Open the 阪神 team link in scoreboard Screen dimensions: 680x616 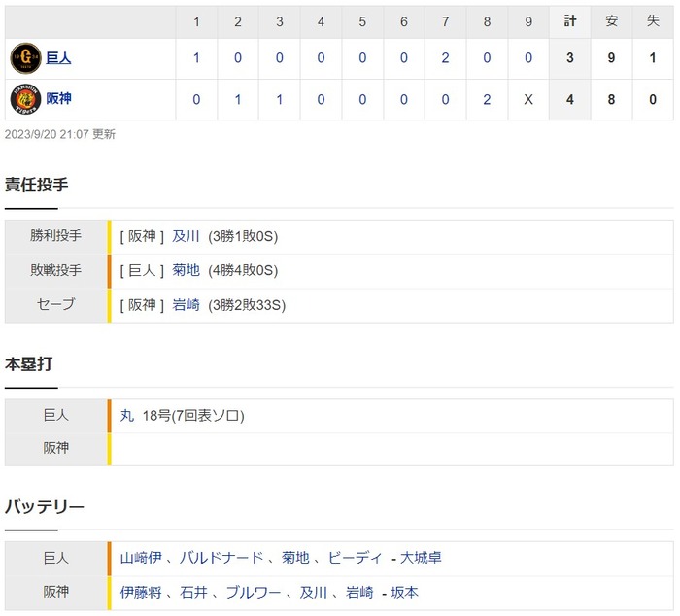pyautogui.click(x=58, y=98)
